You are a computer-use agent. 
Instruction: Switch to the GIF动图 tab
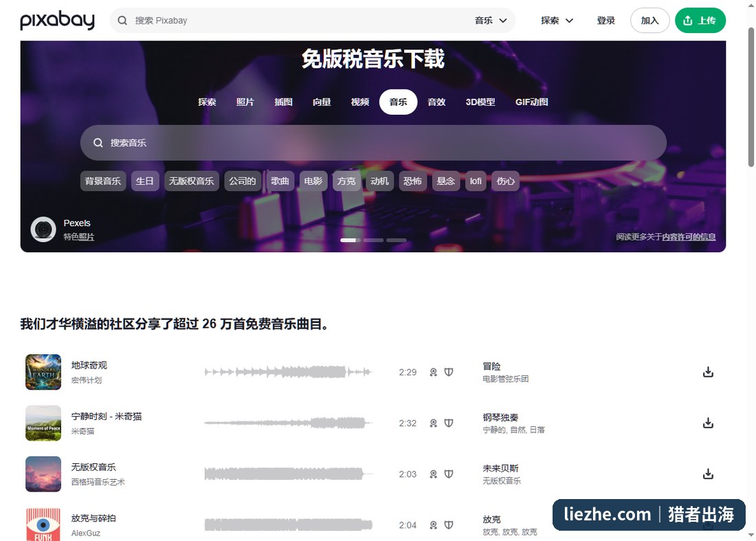pos(531,102)
